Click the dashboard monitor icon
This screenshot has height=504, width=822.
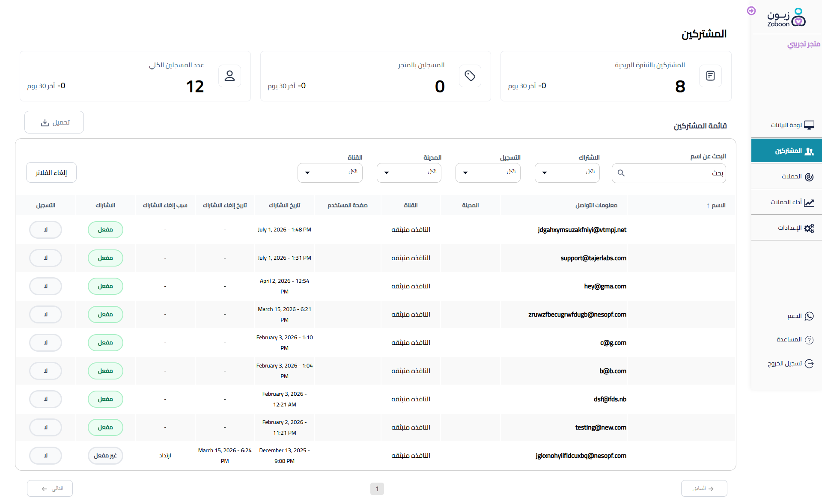809,125
